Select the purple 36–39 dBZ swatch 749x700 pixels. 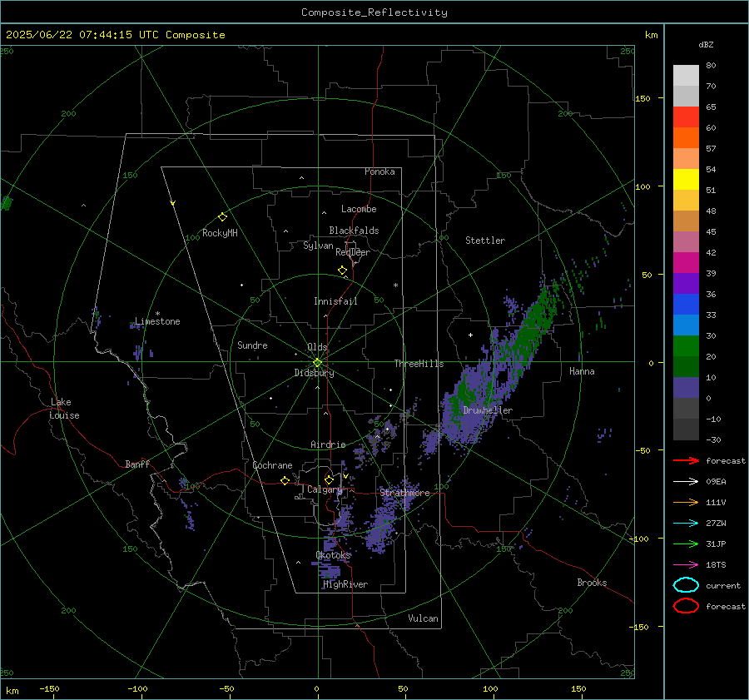(x=686, y=284)
